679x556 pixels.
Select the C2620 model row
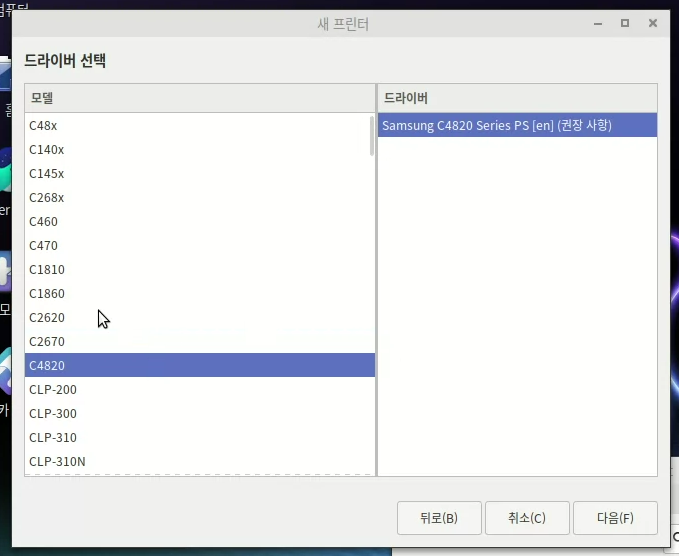[200, 317]
